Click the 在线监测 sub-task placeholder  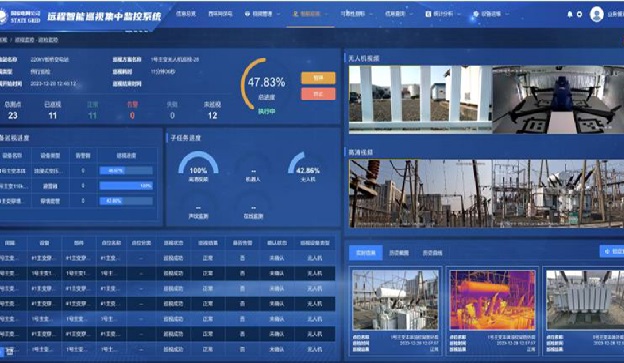[253, 212]
